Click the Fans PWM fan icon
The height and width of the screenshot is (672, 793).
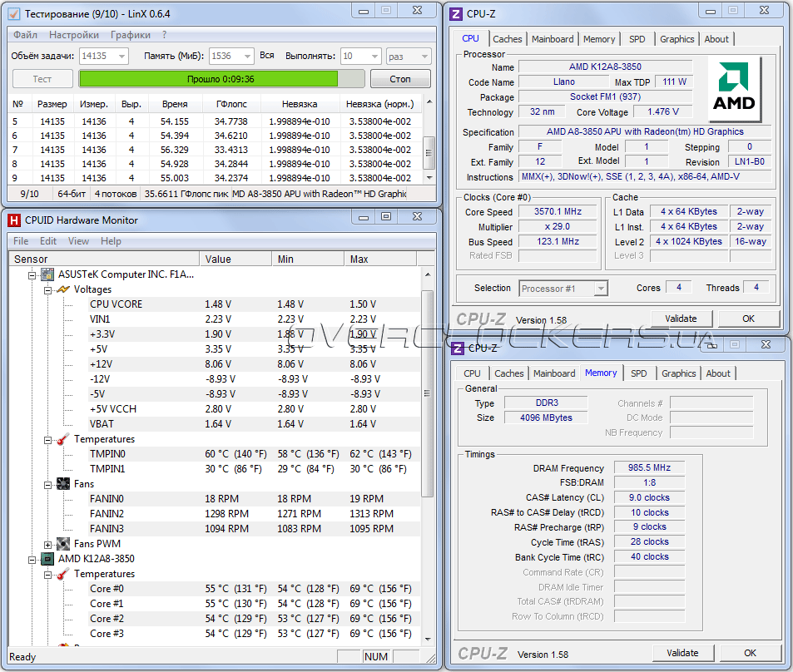[x=62, y=544]
